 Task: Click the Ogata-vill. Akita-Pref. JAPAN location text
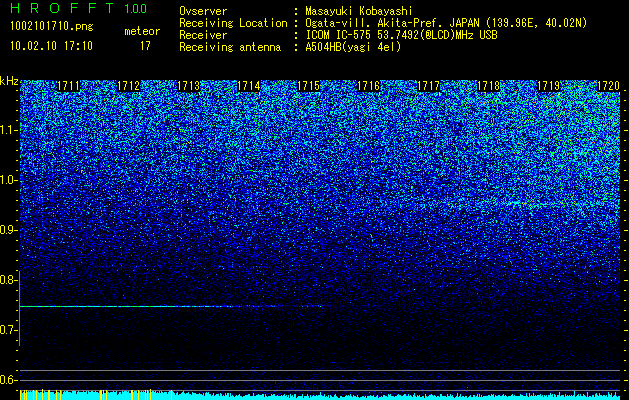pyautogui.click(x=446, y=23)
